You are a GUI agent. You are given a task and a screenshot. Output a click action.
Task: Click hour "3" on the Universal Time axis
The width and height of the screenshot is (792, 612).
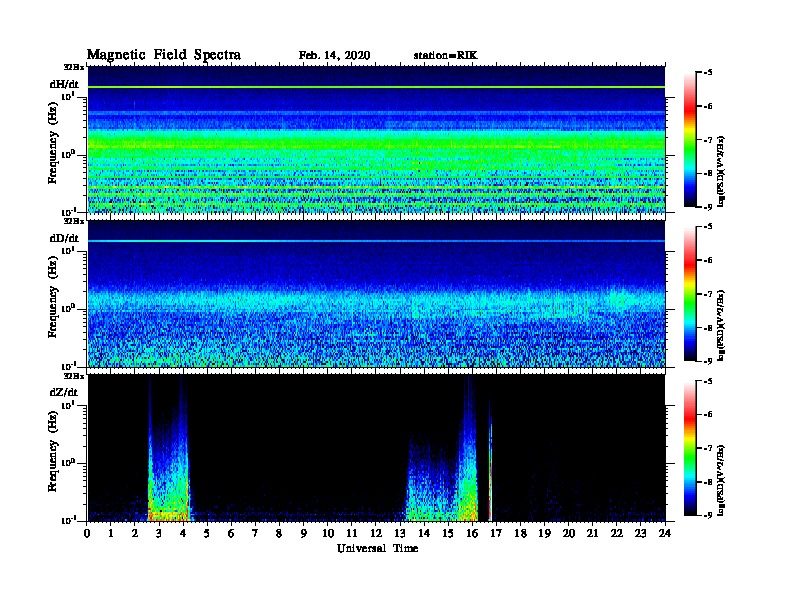coord(159,534)
